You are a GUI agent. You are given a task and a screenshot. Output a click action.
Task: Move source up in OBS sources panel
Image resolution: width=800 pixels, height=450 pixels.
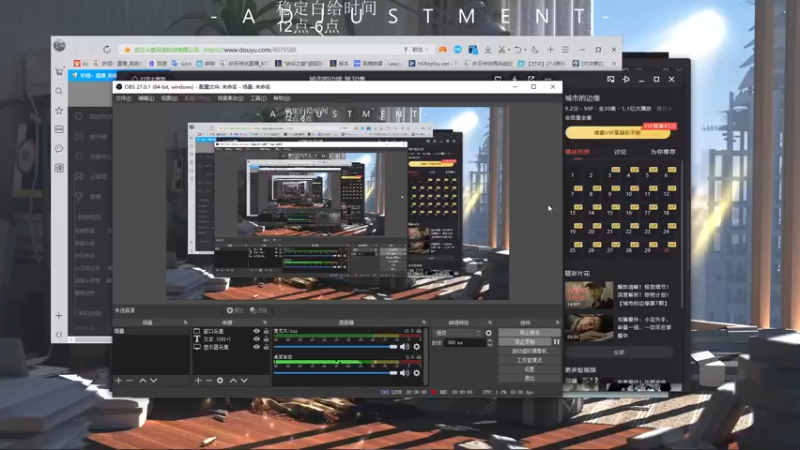click(x=233, y=381)
